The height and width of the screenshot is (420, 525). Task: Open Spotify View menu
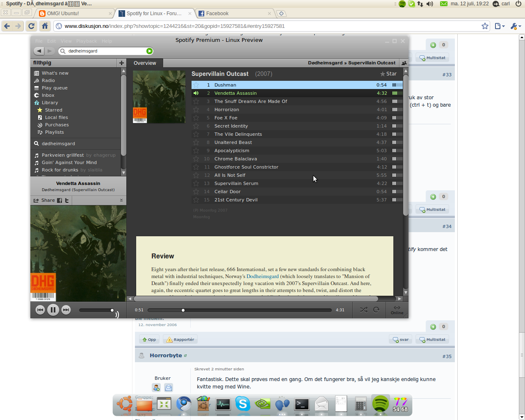tap(66, 41)
